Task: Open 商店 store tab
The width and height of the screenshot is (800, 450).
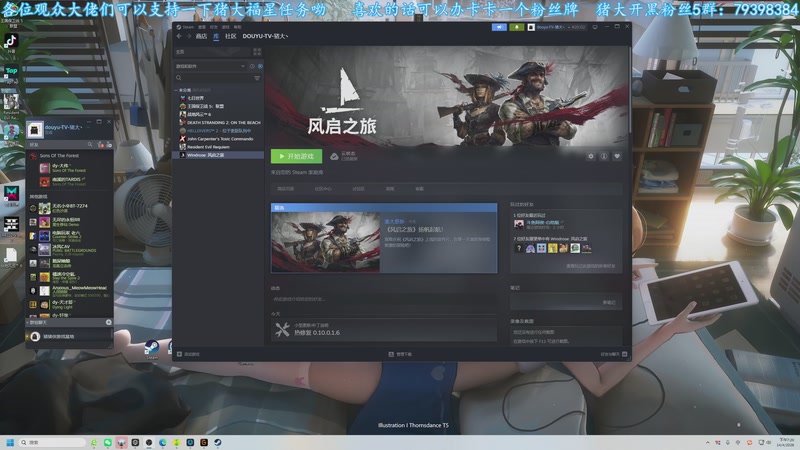Action: (x=202, y=36)
